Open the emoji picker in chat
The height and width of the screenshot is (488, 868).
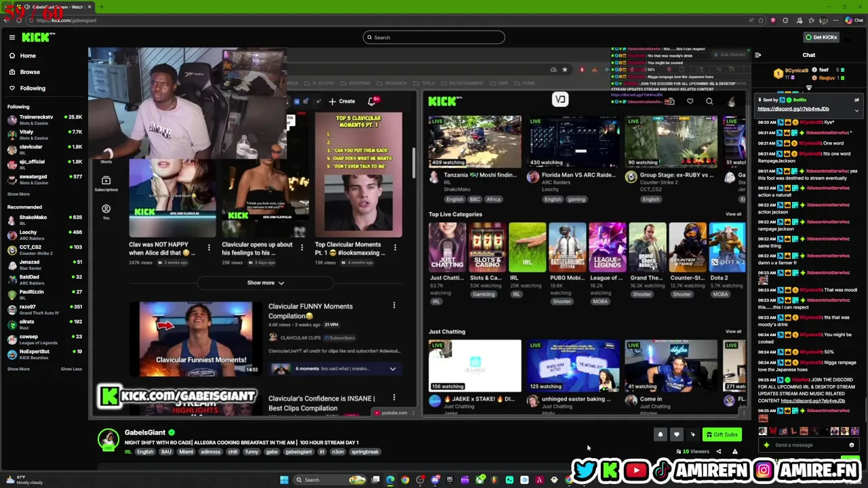click(x=852, y=445)
